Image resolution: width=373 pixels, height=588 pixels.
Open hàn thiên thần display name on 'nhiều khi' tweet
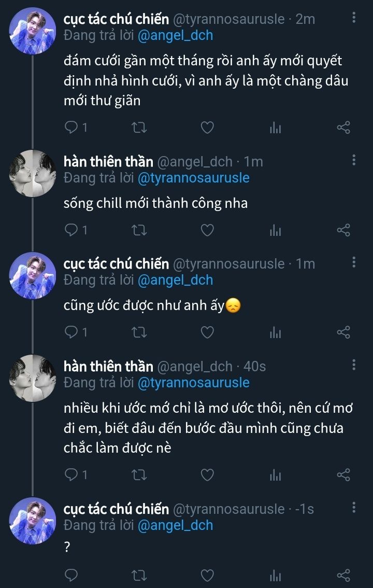click(x=108, y=367)
